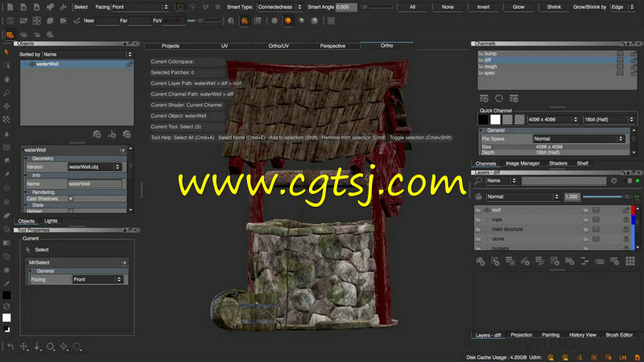Click the Grow selection button
This screenshot has height=362, width=644.
518,7
